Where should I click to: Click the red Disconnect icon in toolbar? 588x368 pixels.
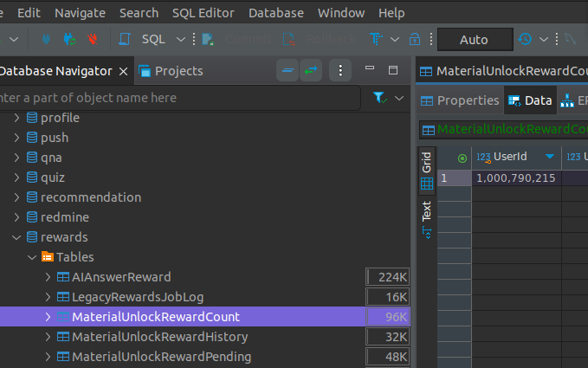pos(92,40)
